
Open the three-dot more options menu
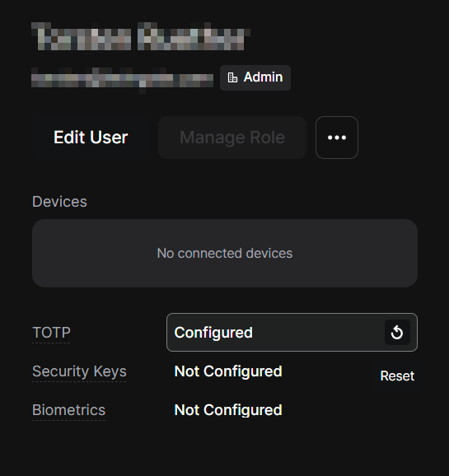[x=337, y=138]
